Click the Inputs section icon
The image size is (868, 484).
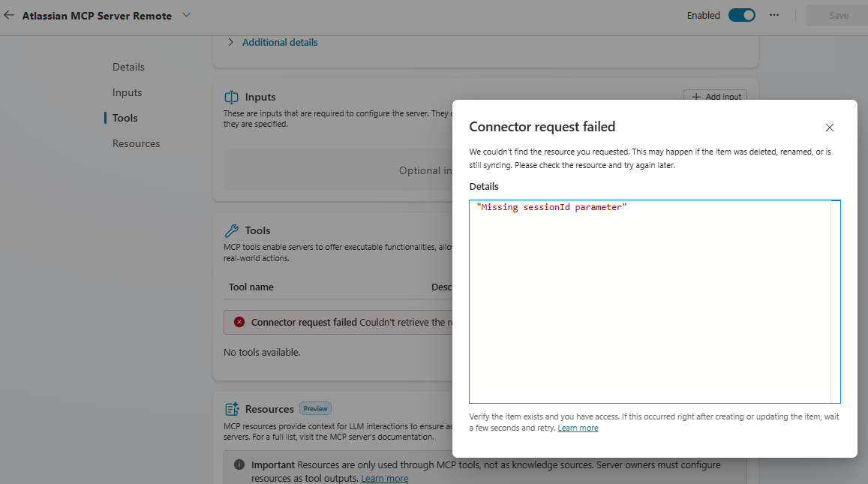point(231,97)
